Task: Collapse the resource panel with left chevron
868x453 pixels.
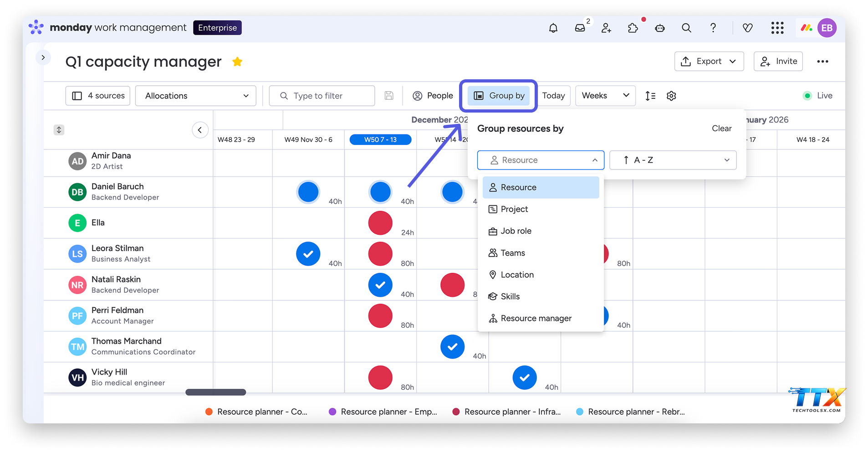Action: tap(200, 130)
